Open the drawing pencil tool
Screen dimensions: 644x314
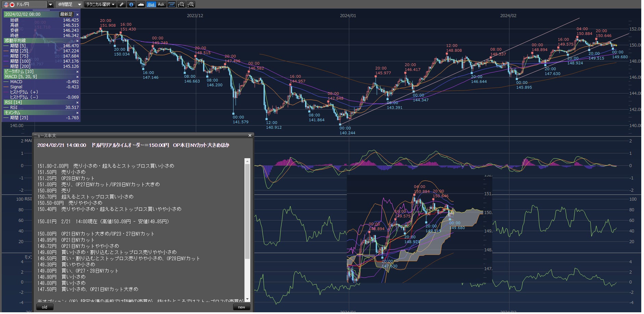coord(122,4)
